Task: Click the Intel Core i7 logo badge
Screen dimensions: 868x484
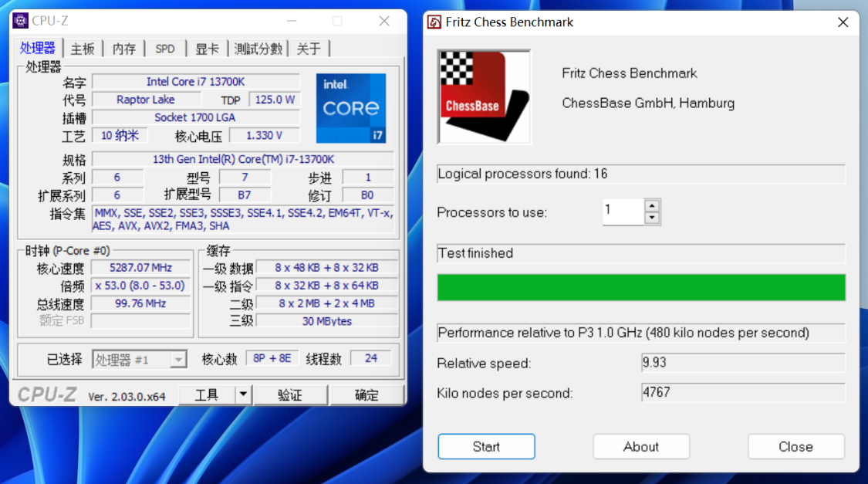Action: [x=351, y=109]
